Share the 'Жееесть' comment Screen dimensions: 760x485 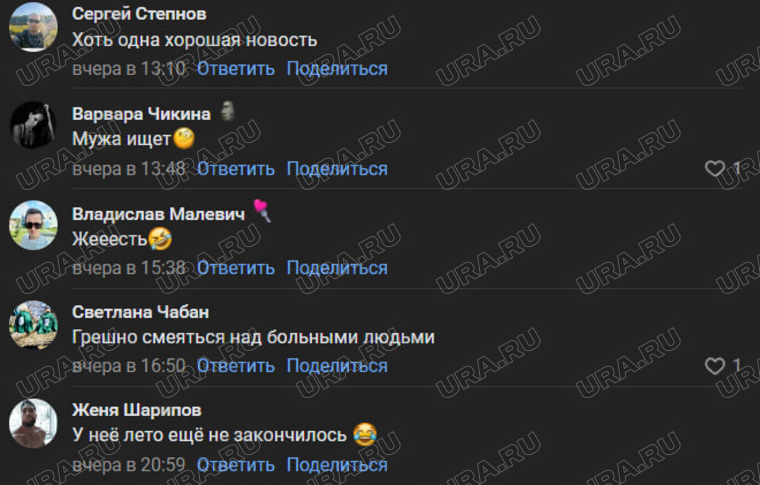[x=337, y=268]
